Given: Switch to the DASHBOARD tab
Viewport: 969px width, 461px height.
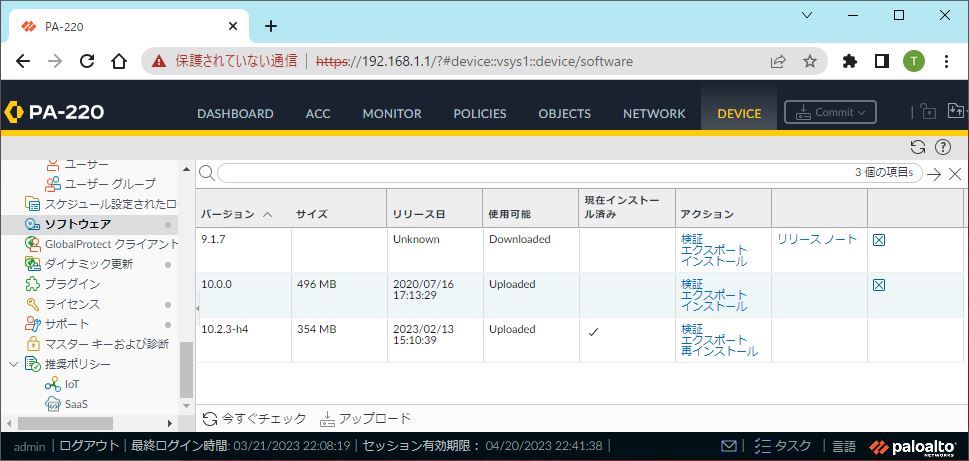Looking at the screenshot, I should 235,114.
